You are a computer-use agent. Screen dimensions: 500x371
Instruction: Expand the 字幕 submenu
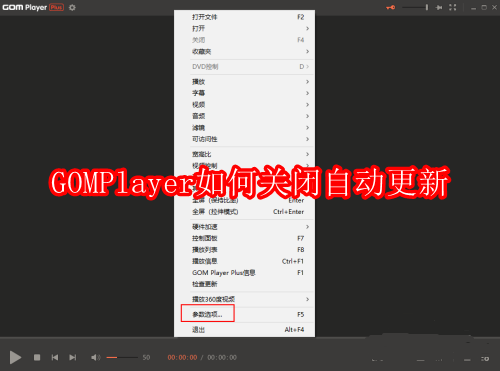pyautogui.click(x=244, y=93)
